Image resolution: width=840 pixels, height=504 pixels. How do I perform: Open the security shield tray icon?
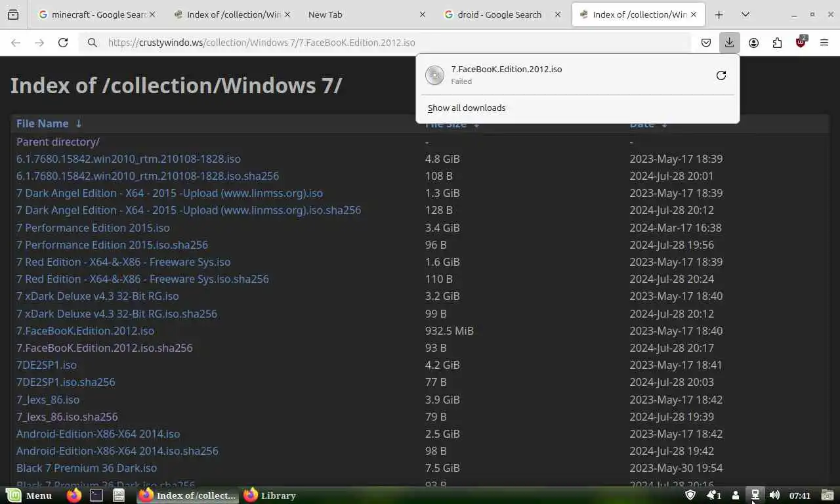pyautogui.click(x=690, y=495)
